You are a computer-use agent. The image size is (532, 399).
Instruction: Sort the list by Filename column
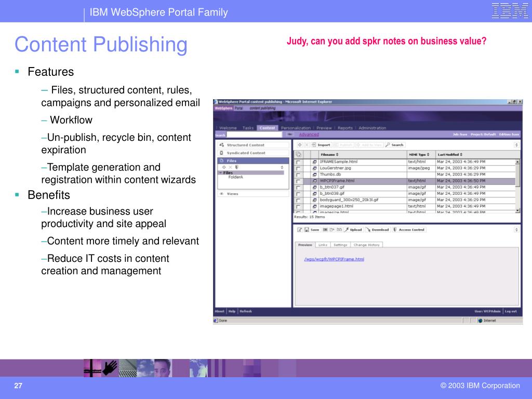329,155
